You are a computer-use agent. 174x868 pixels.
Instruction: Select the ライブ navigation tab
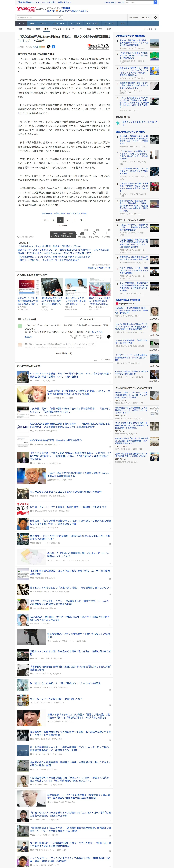coord(43,24)
